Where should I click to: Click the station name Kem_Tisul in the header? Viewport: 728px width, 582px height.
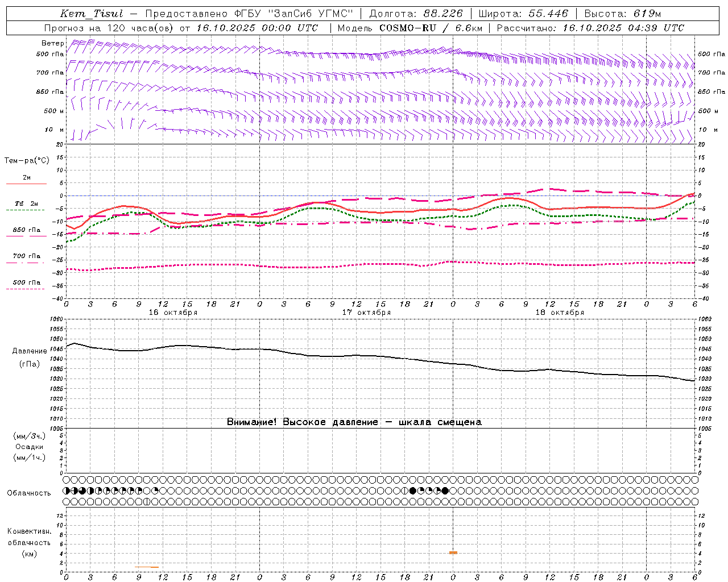[x=92, y=14]
